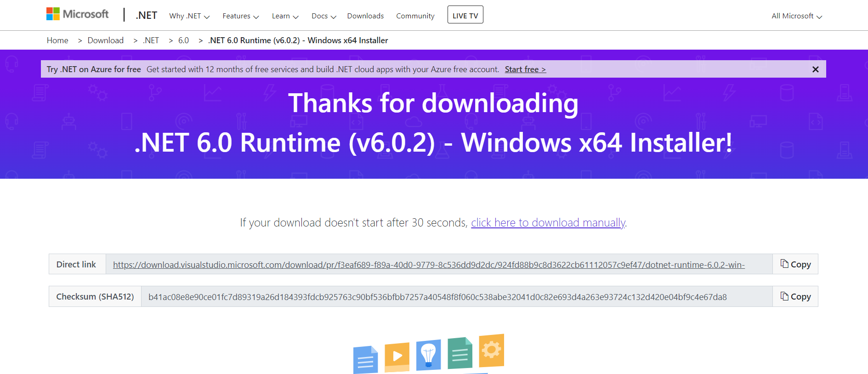Click the Checksum (SHA512) label

point(95,297)
